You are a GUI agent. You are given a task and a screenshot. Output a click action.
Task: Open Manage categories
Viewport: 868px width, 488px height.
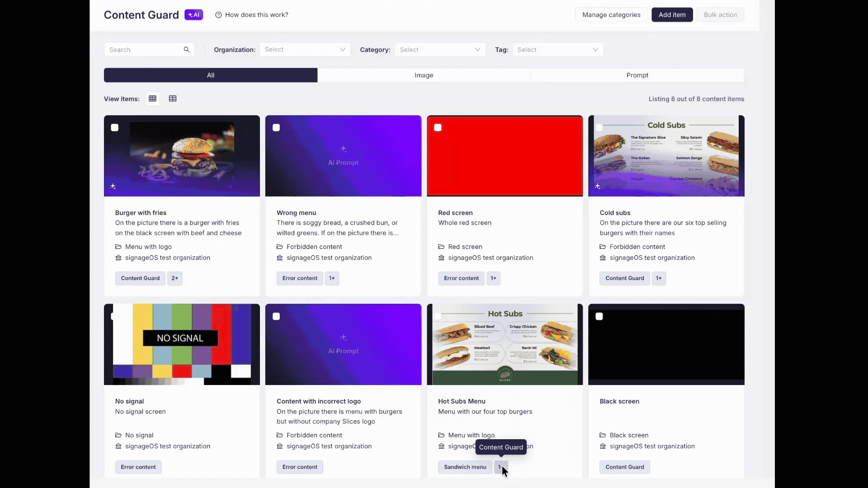pyautogui.click(x=611, y=15)
